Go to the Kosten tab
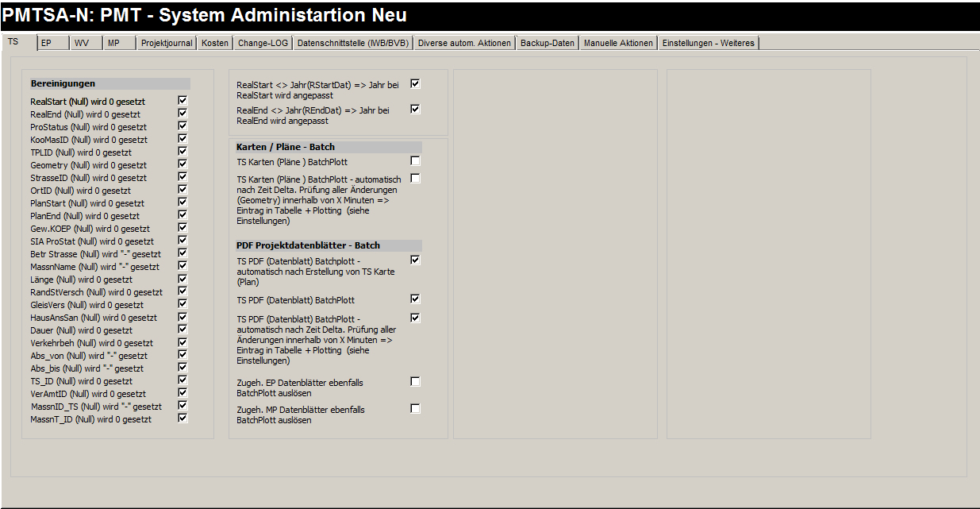Screen dimensions: 980x509 [215, 43]
